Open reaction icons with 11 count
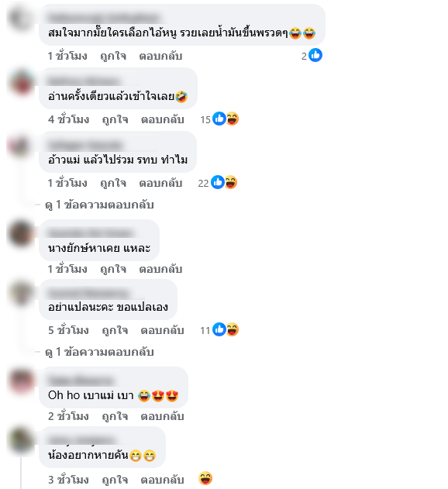Viewport: 448px width, 489px height. (x=219, y=329)
